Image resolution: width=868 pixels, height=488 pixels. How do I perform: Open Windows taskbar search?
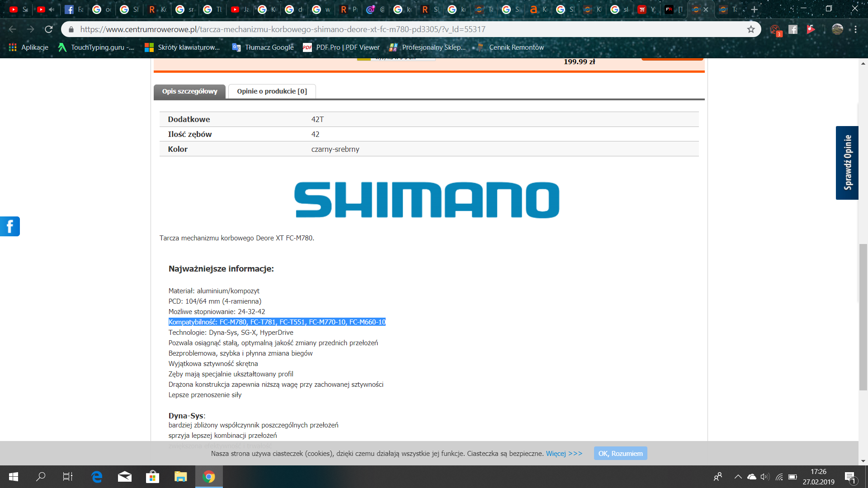[41, 477]
